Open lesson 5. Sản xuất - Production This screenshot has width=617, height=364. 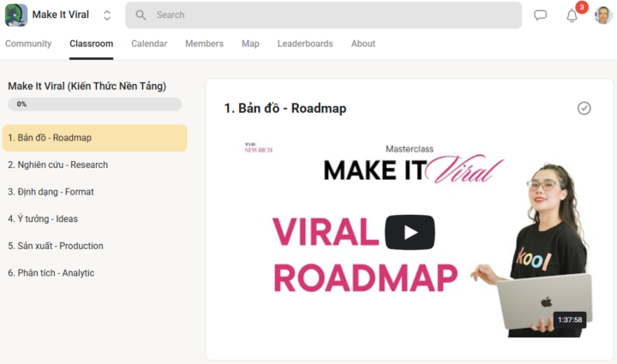click(x=95, y=246)
